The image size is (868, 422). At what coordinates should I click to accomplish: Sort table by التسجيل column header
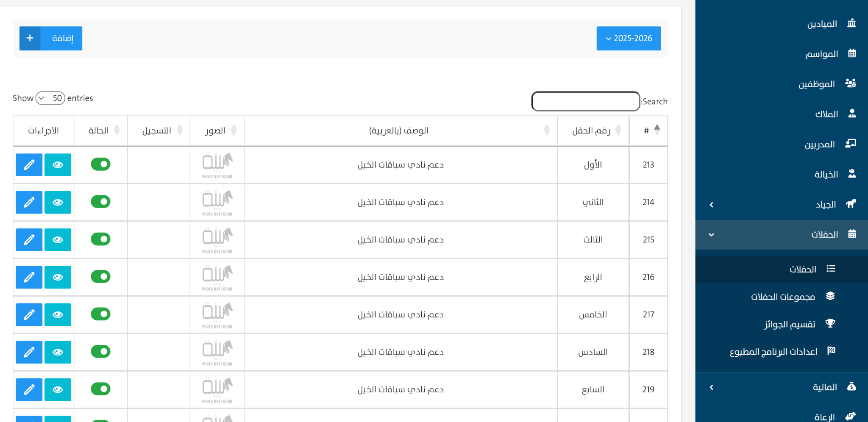click(x=159, y=130)
